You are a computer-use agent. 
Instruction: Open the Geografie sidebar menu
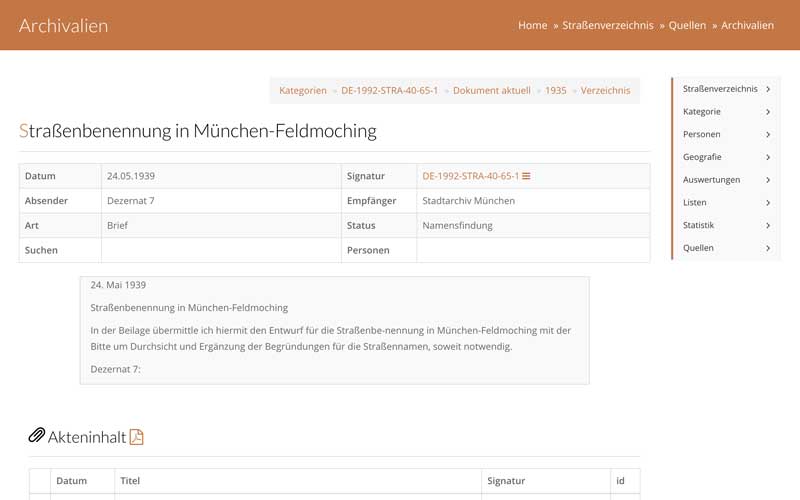pyautogui.click(x=702, y=157)
